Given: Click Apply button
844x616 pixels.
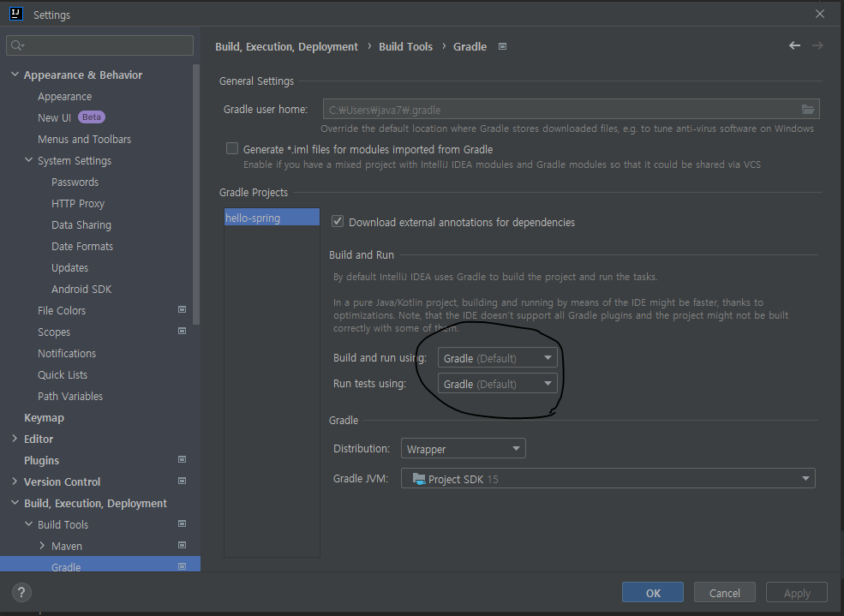Looking at the screenshot, I should pos(797,593).
